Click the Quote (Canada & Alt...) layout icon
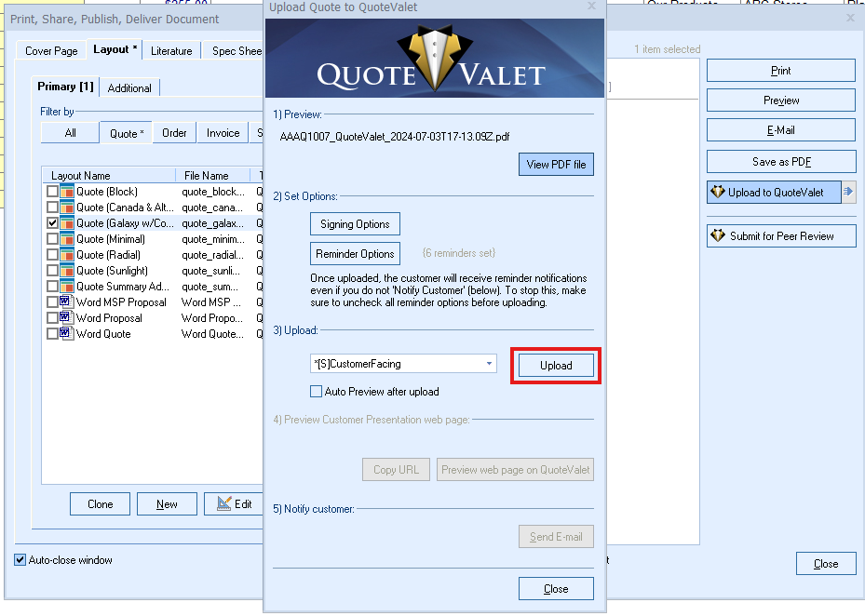 point(67,208)
